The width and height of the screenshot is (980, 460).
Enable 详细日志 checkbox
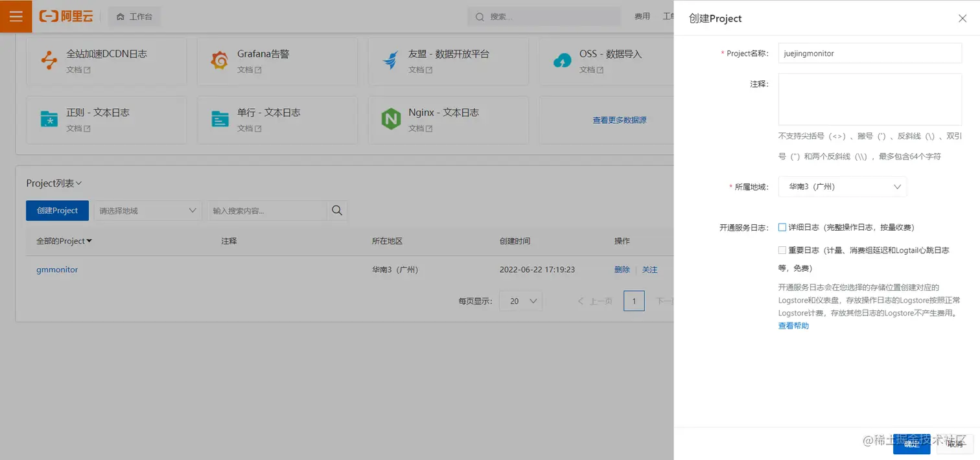782,227
